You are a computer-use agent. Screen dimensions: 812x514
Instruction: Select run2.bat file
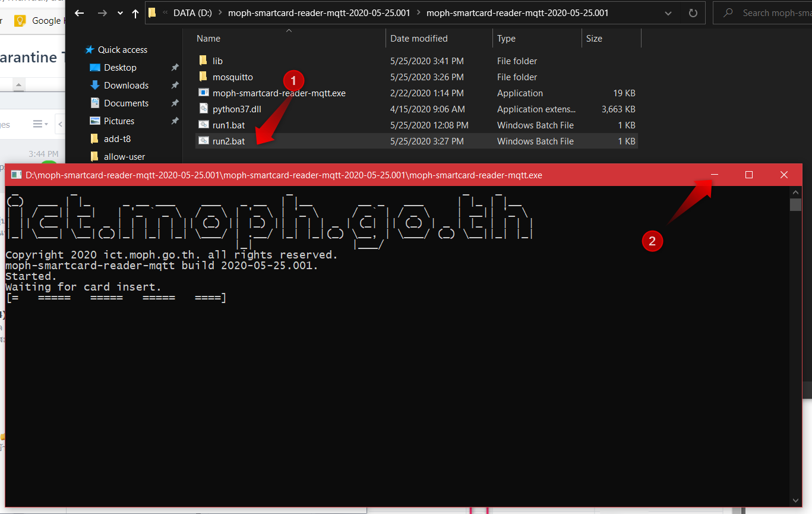pyautogui.click(x=229, y=141)
